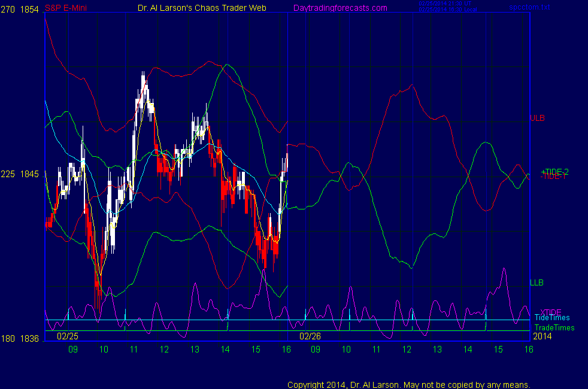Screen dimensions: 588x389
Task: Select the "270 1854" axis label
Action: click(x=20, y=10)
